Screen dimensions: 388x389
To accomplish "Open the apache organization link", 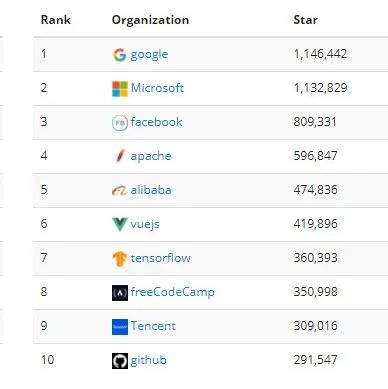I will (x=151, y=156).
